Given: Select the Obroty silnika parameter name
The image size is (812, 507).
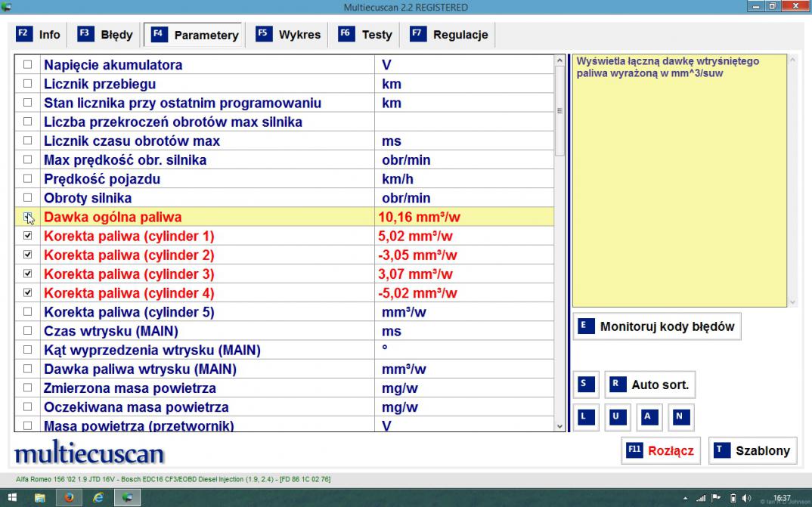Looking at the screenshot, I should 88,198.
